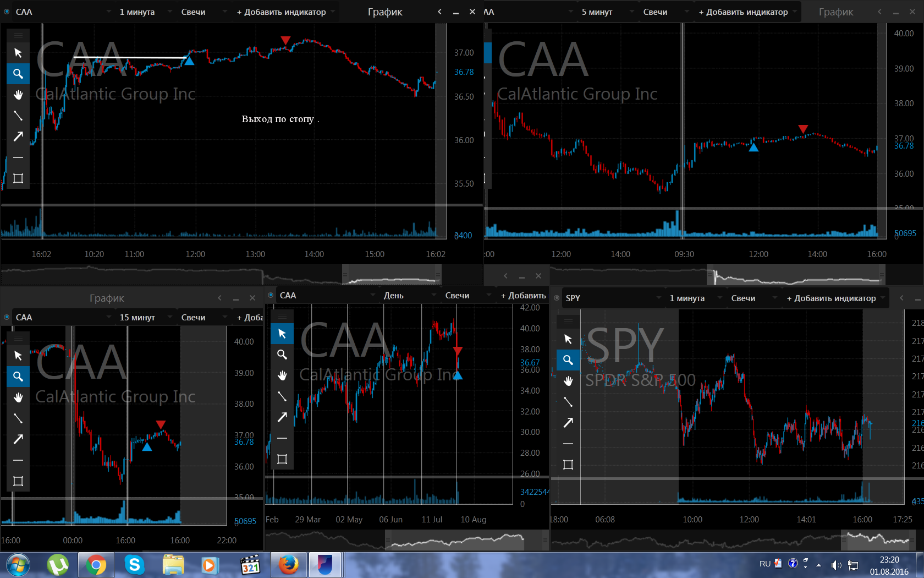The image size is (924, 578).
Task: Open '1 минута' timeframe dropdown in SPY chart
Action: click(x=696, y=298)
